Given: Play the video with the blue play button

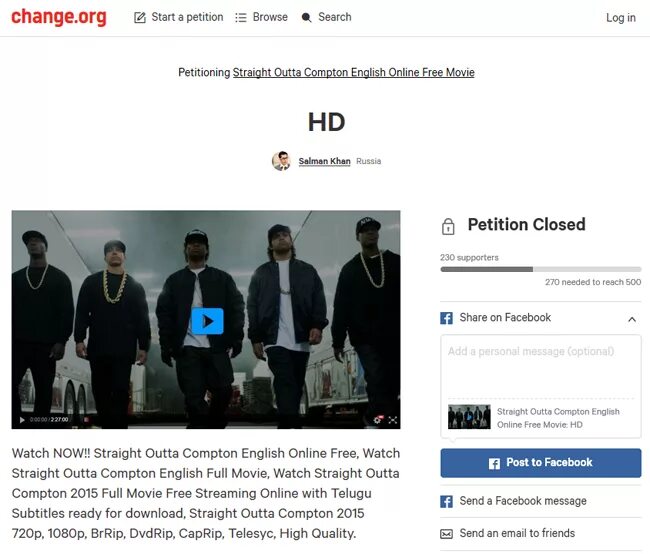Looking at the screenshot, I should (207, 321).
